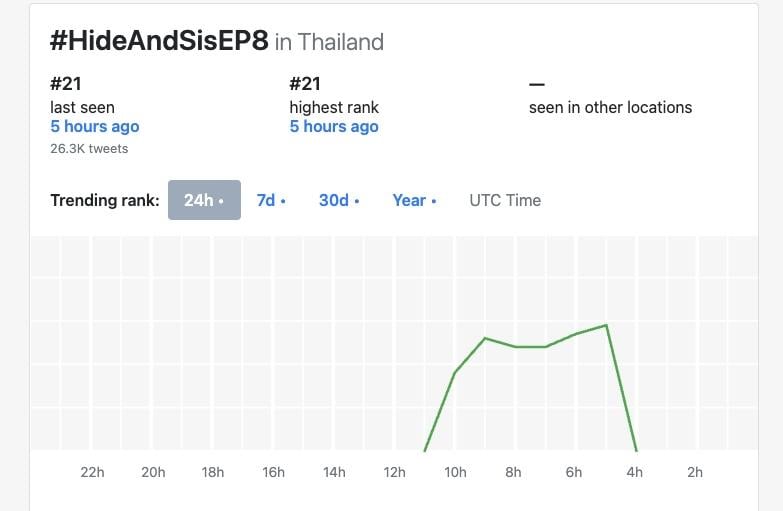Screen dimensions: 783x511
Task: Click the 'seen in other locations' text
Action: pyautogui.click(x=610, y=107)
